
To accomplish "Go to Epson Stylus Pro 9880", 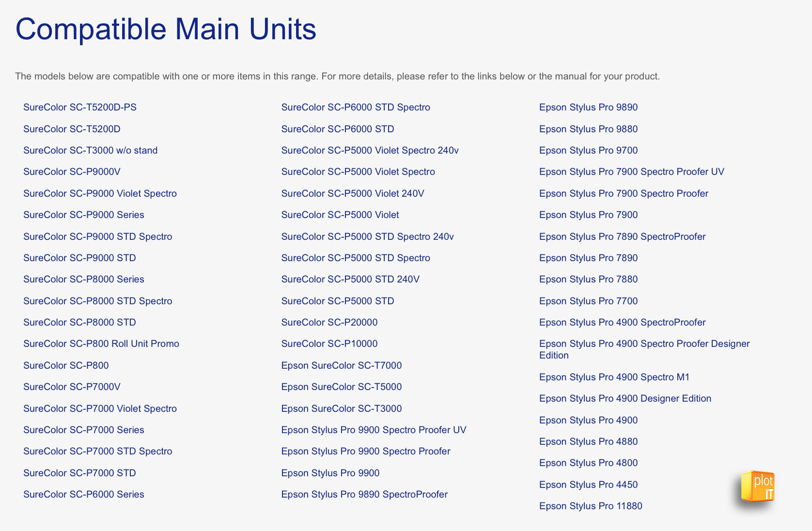I will 589,129.
